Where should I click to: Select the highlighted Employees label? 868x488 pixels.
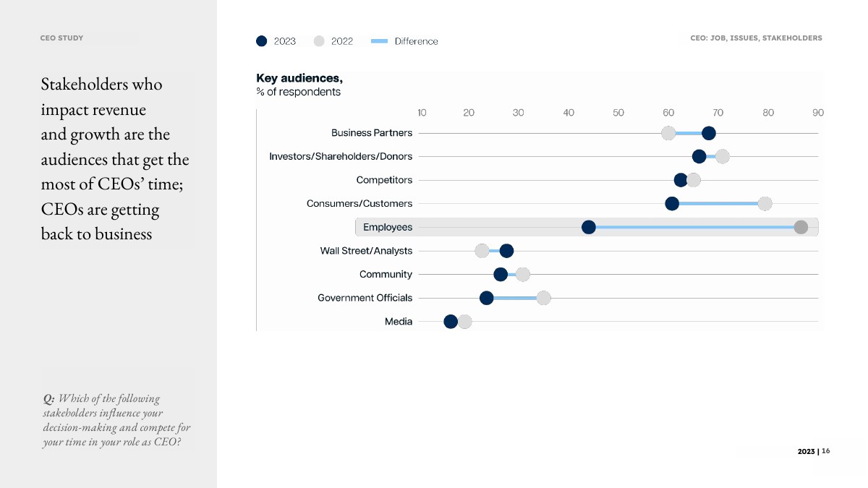point(388,227)
